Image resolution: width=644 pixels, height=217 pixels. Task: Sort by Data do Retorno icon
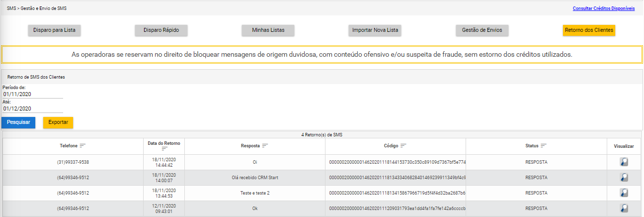(x=164, y=149)
